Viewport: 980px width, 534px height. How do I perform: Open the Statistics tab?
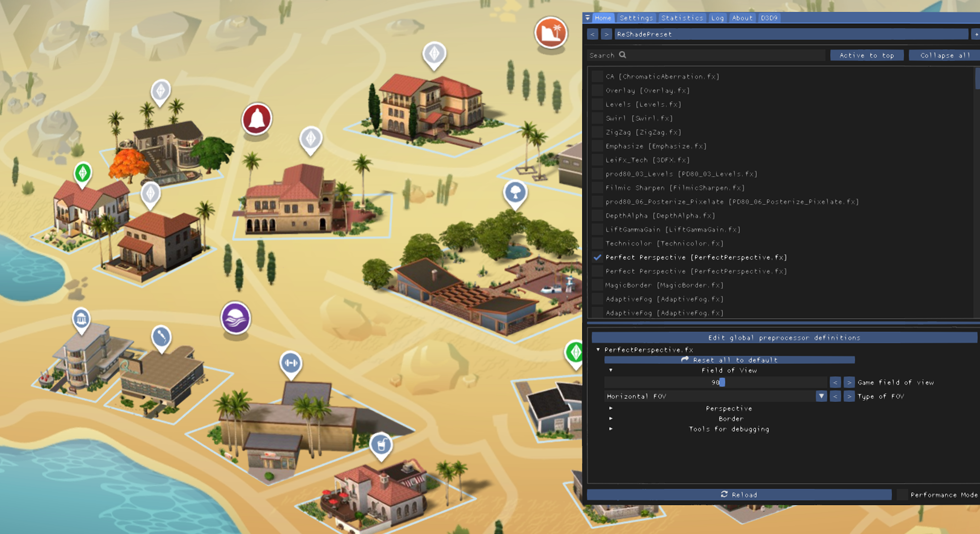682,18
